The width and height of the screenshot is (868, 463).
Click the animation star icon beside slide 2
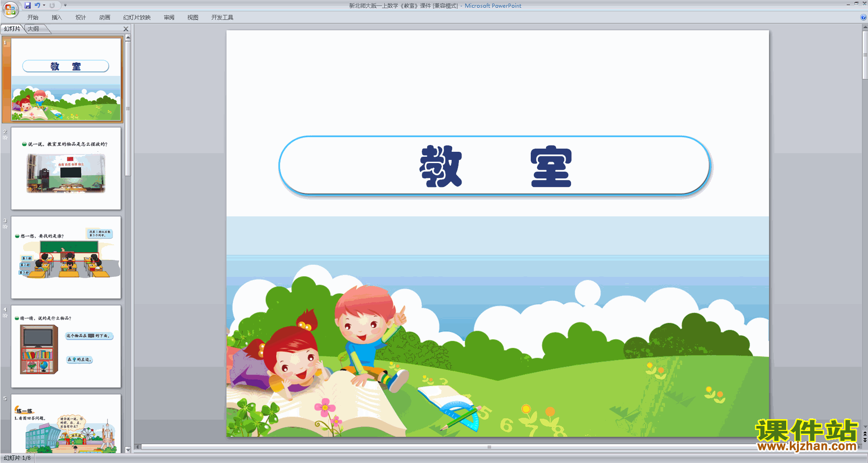click(5, 137)
